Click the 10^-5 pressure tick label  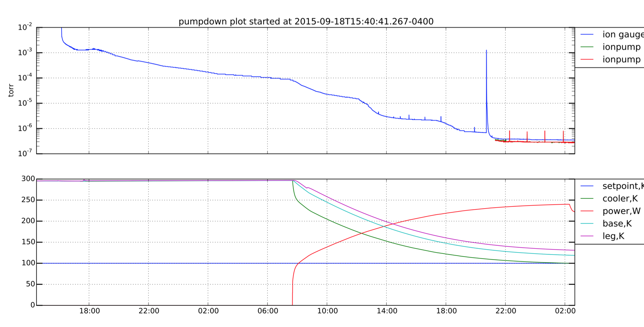tap(25, 103)
